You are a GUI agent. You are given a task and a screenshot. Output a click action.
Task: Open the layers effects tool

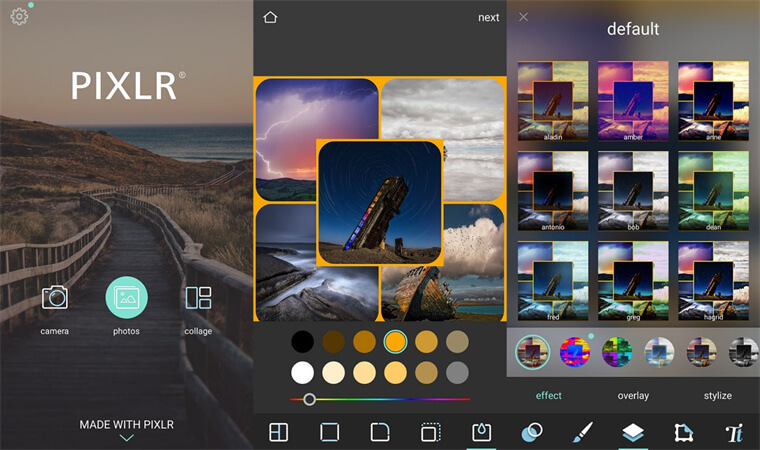point(633,432)
